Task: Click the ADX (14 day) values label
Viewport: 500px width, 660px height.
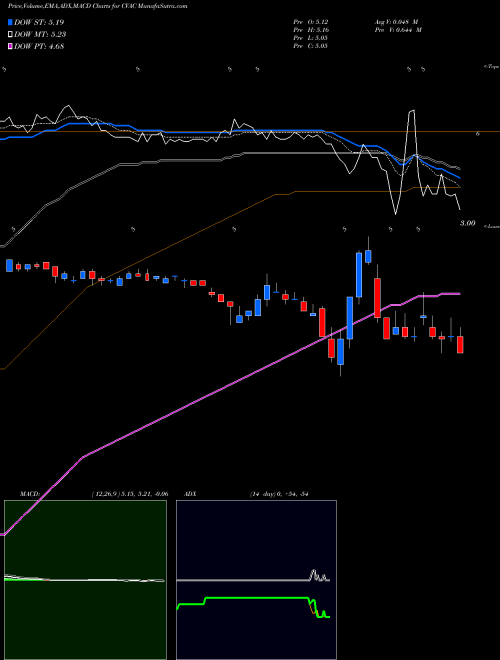Action: point(278,494)
